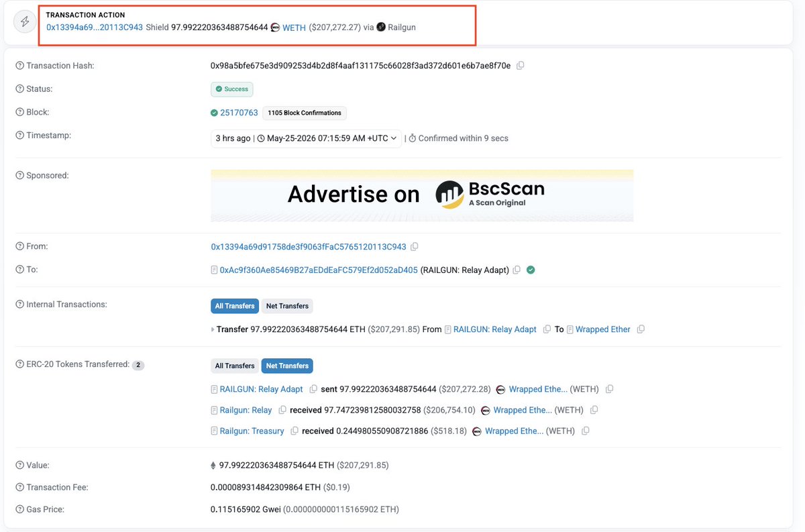Click green check icon beside block number
The image size is (805, 532).
click(x=214, y=113)
